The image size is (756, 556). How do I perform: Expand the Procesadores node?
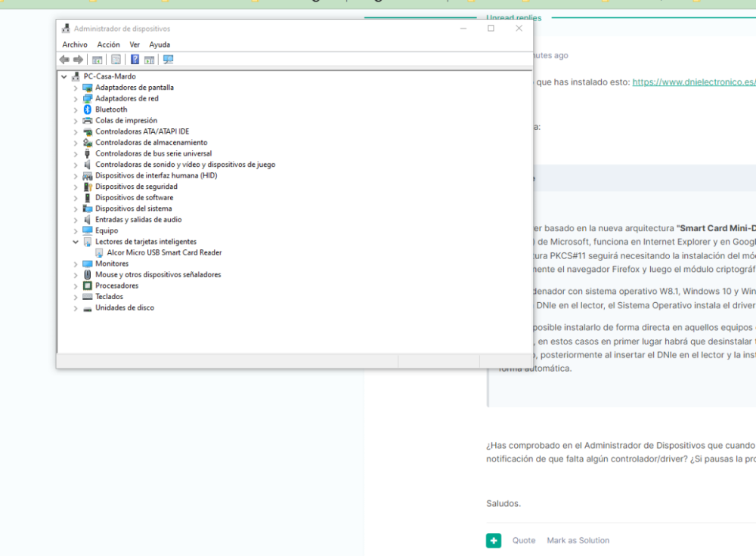75,286
